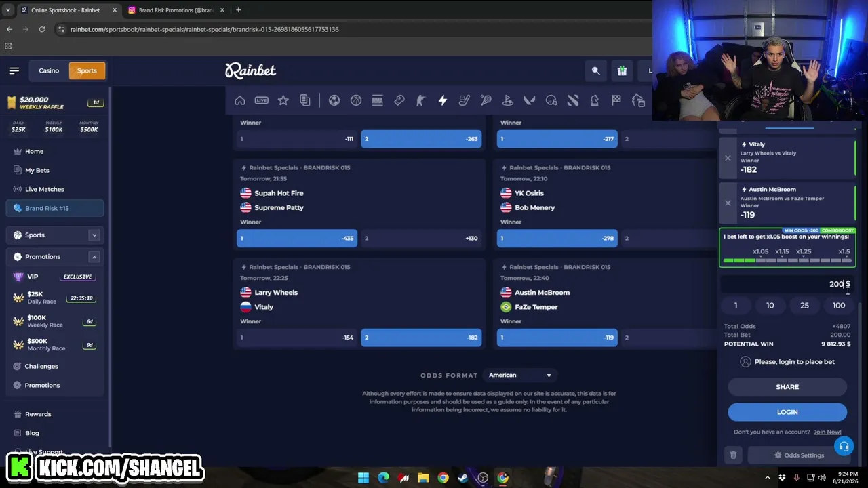Image resolution: width=868 pixels, height=488 pixels.
Task: Set stake with quick amount 100
Action: click(839, 306)
